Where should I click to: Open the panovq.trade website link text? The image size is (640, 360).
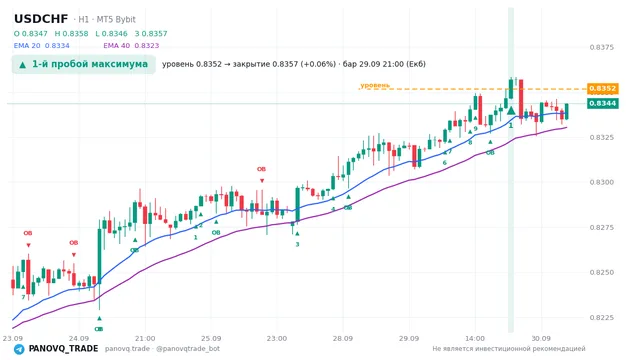coord(127,349)
